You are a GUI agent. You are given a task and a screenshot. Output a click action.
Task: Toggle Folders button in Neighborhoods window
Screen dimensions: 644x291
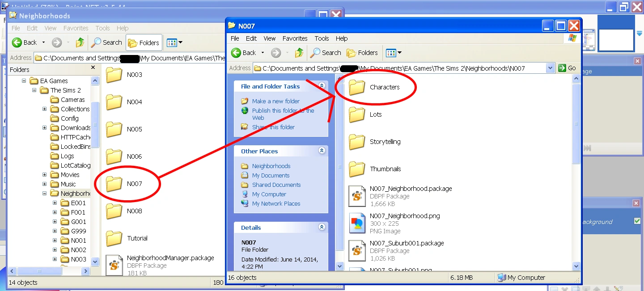(144, 43)
